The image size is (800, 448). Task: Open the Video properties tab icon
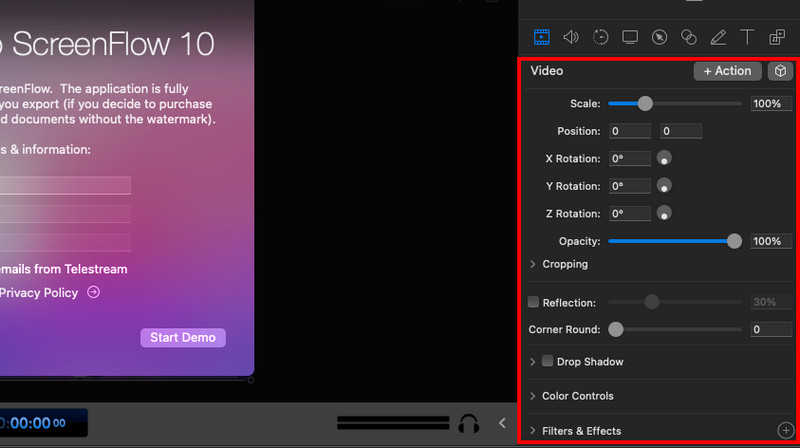click(x=541, y=38)
